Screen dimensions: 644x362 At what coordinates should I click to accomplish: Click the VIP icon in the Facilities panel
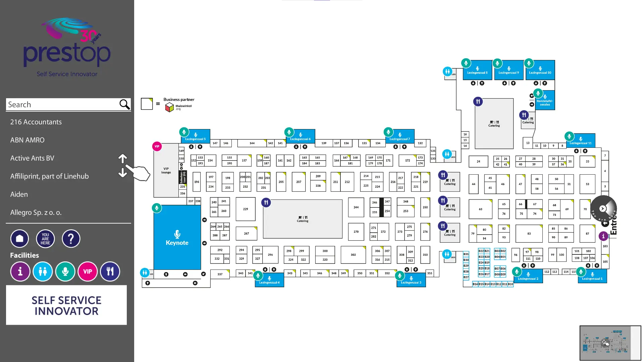[x=88, y=271]
